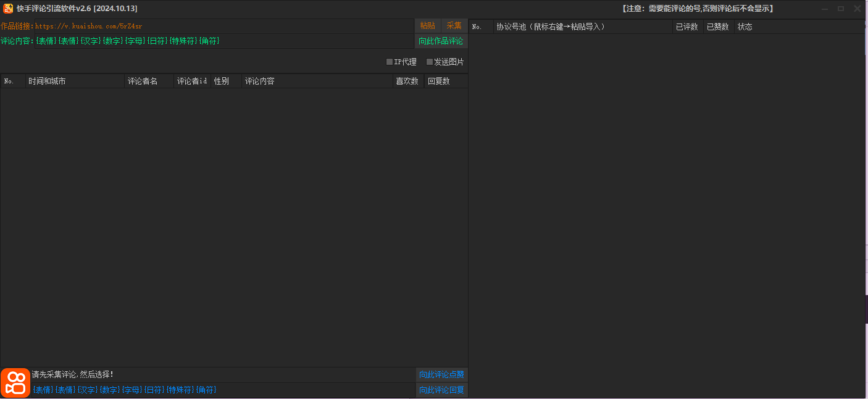Sort by 时间和城市 column header
Image resolution: width=868 pixels, height=399 pixels.
tap(75, 81)
